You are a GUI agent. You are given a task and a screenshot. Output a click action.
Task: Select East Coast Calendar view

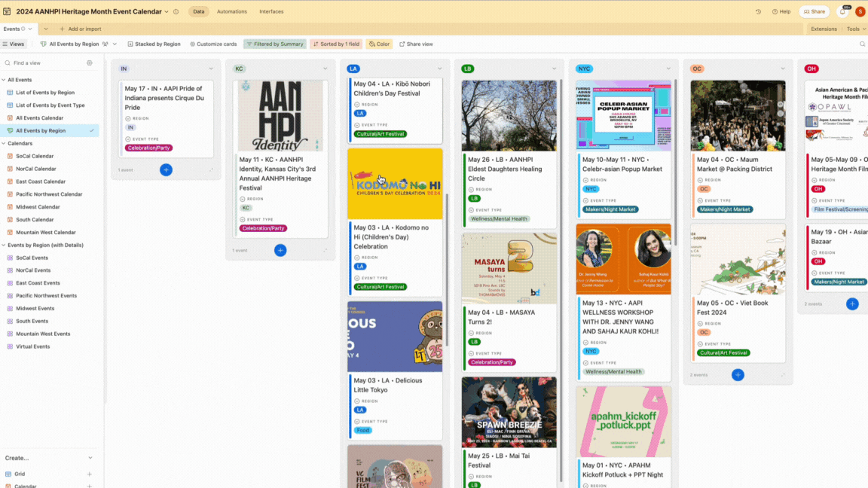41,181
